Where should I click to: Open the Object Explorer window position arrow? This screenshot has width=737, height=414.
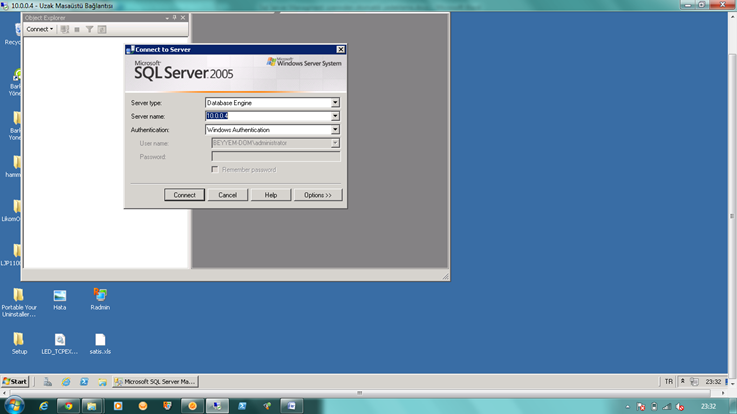click(x=167, y=18)
